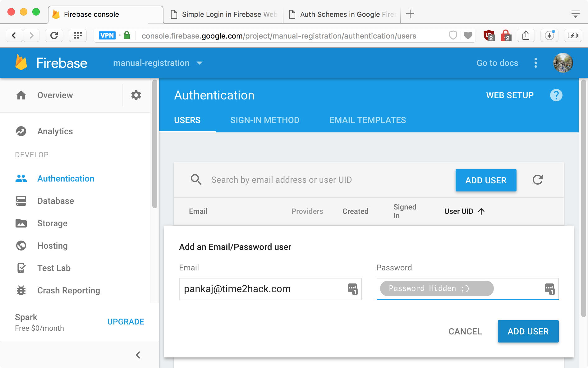Switch to the SIGN-IN METHOD tab
This screenshot has height=368, width=588.
pyautogui.click(x=265, y=120)
